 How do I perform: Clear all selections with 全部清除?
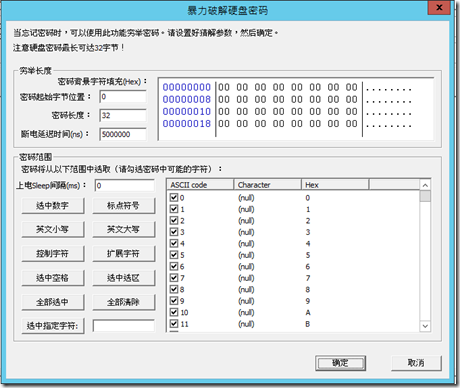[x=124, y=302]
